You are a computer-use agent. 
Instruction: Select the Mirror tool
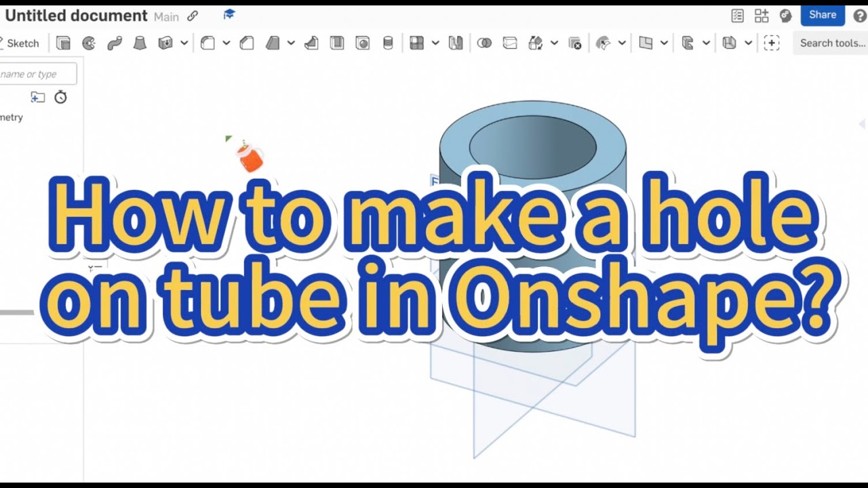pyautogui.click(x=456, y=43)
